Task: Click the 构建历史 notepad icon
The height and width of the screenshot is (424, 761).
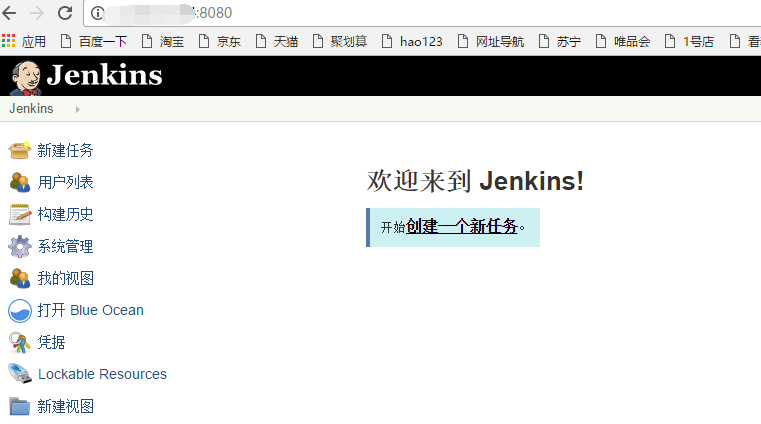Action: [20, 214]
